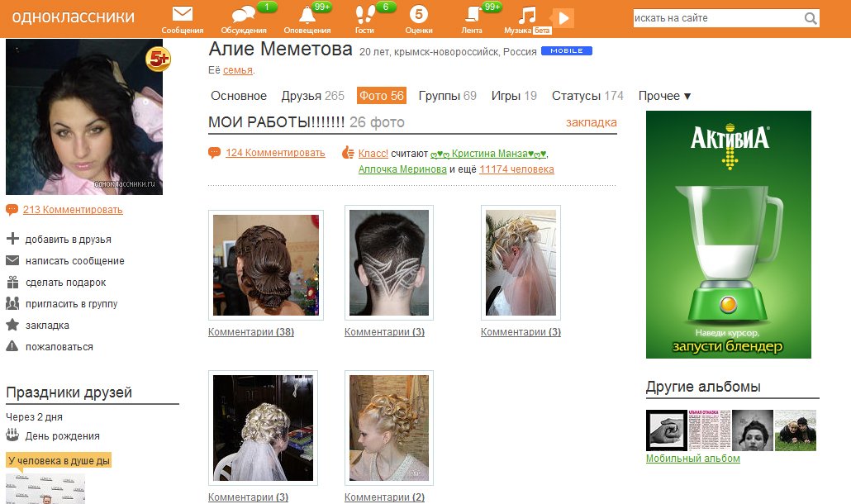Open the Сообщения envelope icon
Image resolution: width=851 pixels, height=504 pixels.
tap(183, 15)
